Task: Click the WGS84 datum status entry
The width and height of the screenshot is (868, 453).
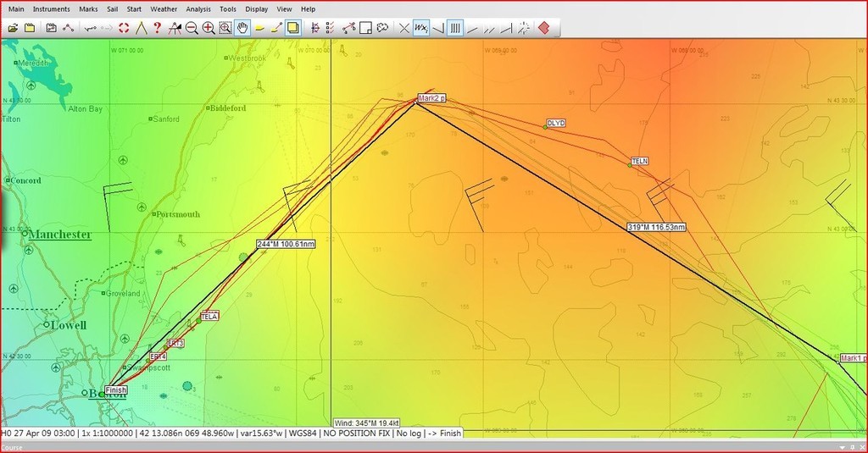Action: coord(302,433)
